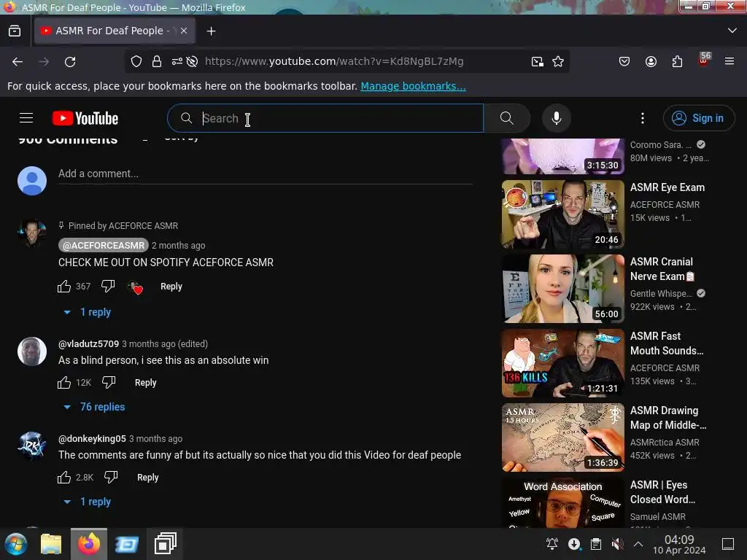This screenshot has width=747, height=560.
Task: Open the tracking protection shield icon
Action: (x=136, y=61)
